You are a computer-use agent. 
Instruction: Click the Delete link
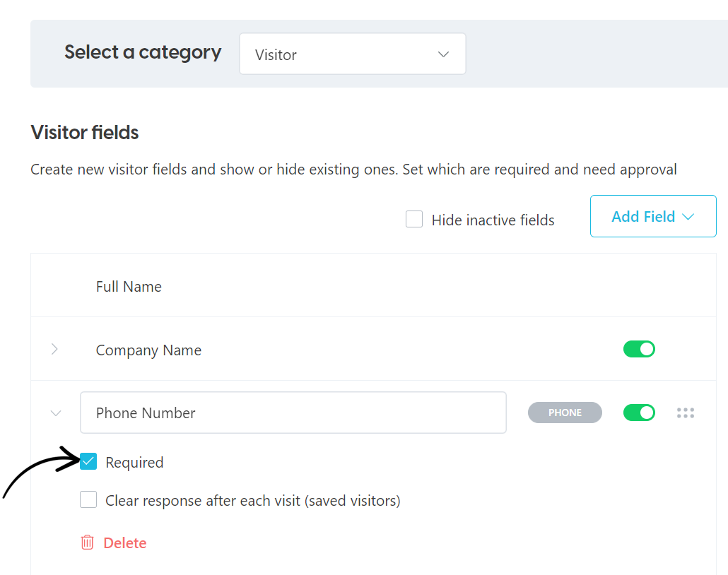(124, 542)
